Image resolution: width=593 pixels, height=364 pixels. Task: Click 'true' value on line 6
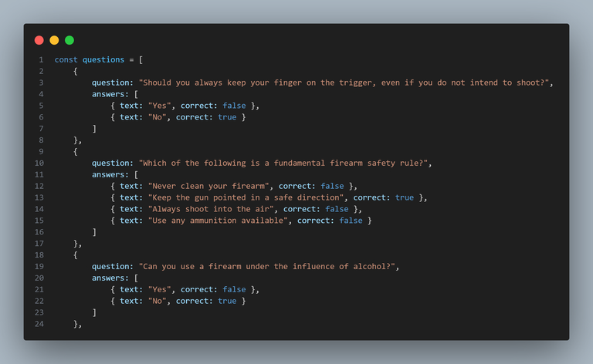tap(227, 117)
